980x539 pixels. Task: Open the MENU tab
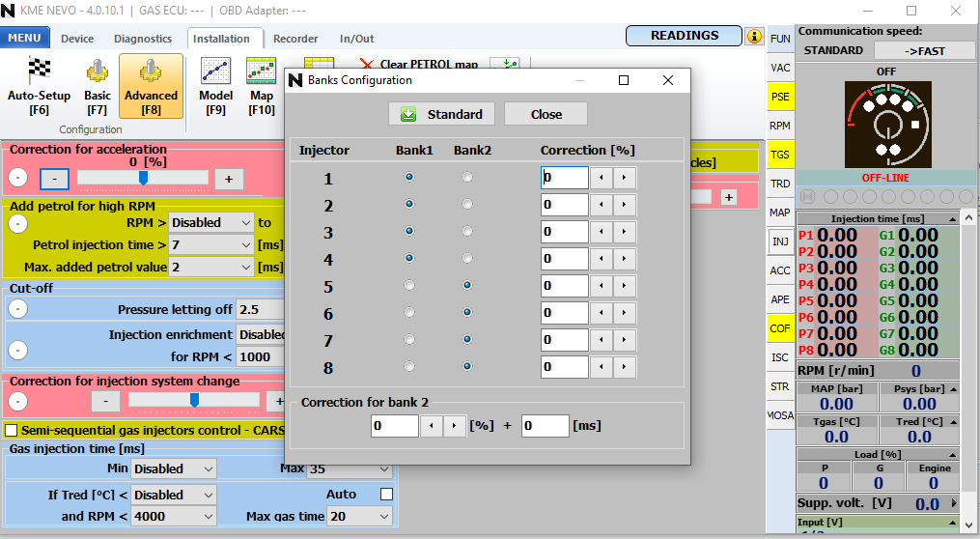coord(24,38)
